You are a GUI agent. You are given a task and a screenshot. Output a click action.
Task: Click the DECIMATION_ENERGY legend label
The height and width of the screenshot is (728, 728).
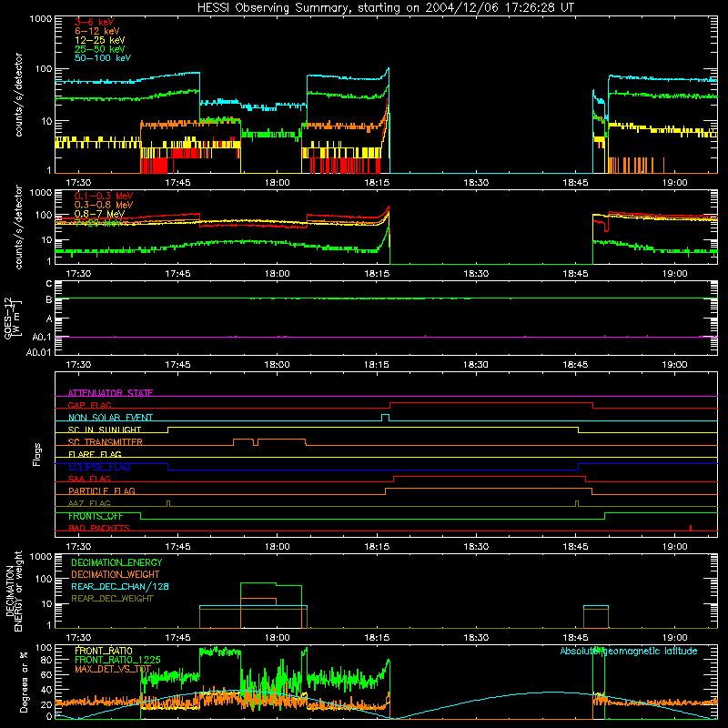[x=116, y=562]
